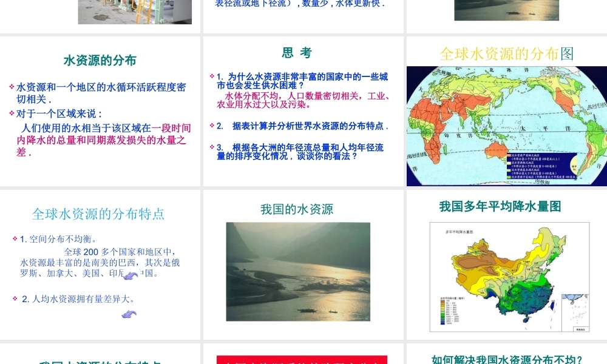Select the 全球水资源的分布特点 title
This screenshot has width=607, height=364.
98,214
